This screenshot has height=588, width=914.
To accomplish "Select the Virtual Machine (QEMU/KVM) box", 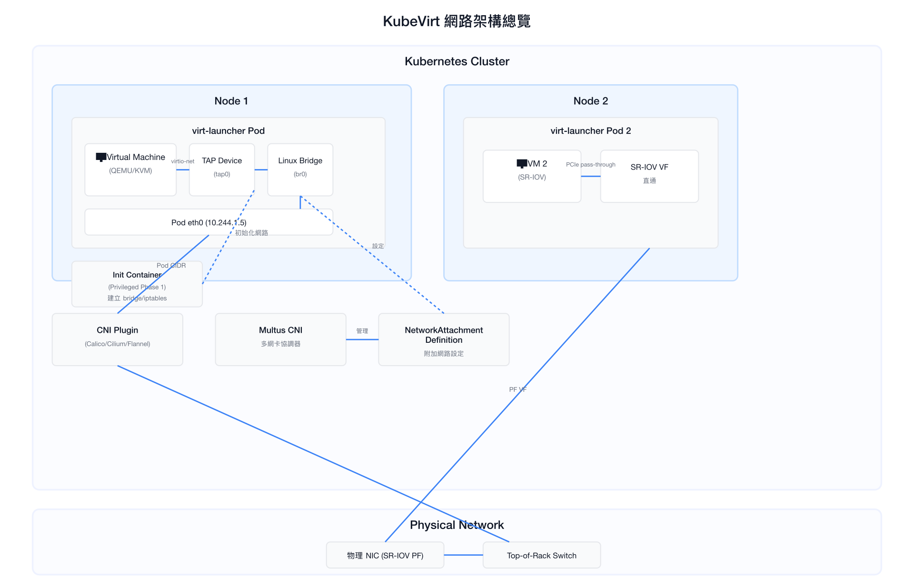I will click(x=130, y=169).
